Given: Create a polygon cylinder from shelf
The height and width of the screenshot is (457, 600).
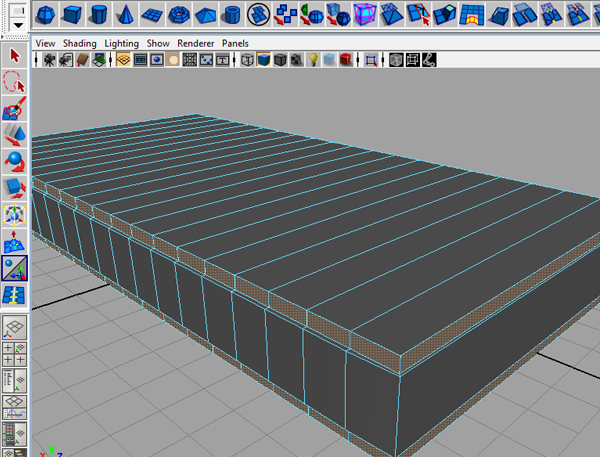Looking at the screenshot, I should [100, 14].
